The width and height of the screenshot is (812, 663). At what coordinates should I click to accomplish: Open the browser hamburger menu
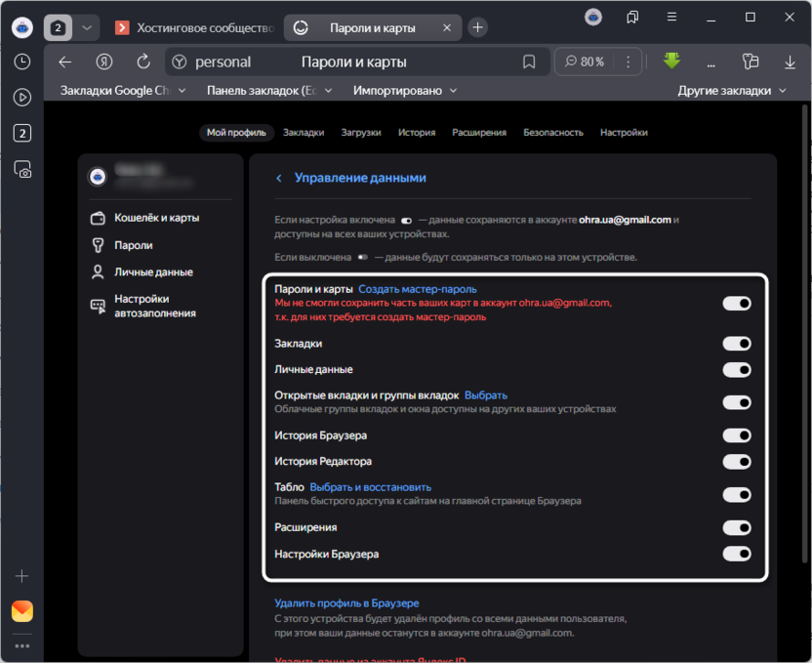[671, 18]
